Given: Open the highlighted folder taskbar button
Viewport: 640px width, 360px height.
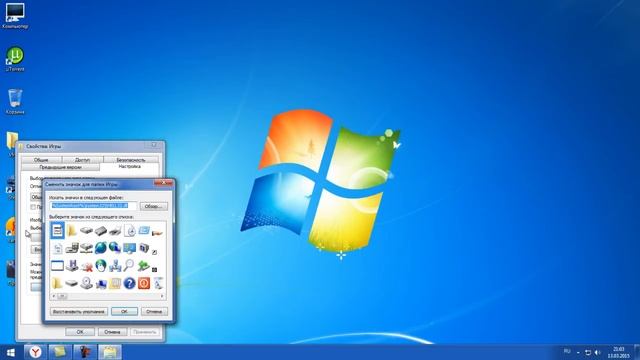Looking at the screenshot, I should tap(110, 352).
